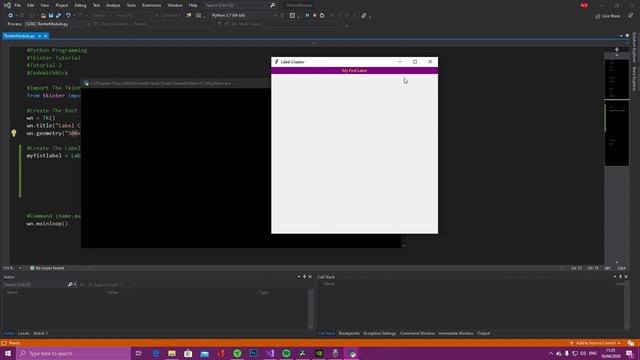Image resolution: width=640 pixels, height=360 pixels.
Task: Open the File menu
Action: point(17,5)
